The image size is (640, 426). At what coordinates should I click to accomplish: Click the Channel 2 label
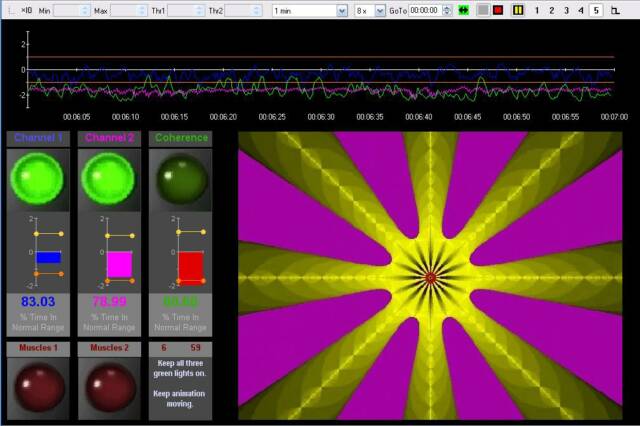(109, 138)
